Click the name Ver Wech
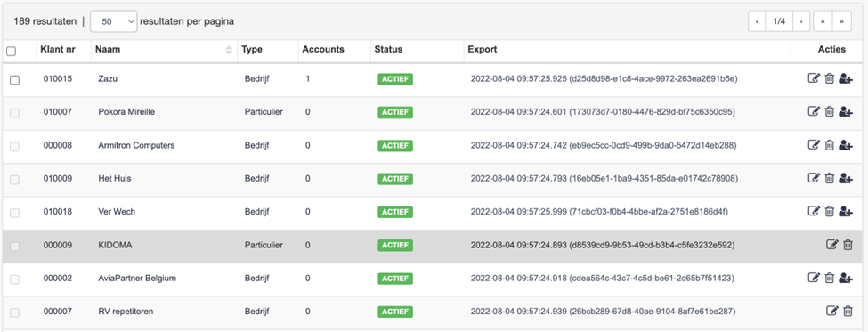Image resolution: width=868 pixels, height=332 pixels. (117, 211)
